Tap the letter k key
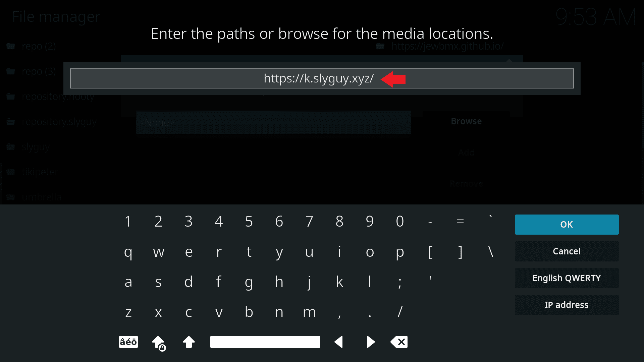This screenshot has width=644, height=362. point(339,282)
